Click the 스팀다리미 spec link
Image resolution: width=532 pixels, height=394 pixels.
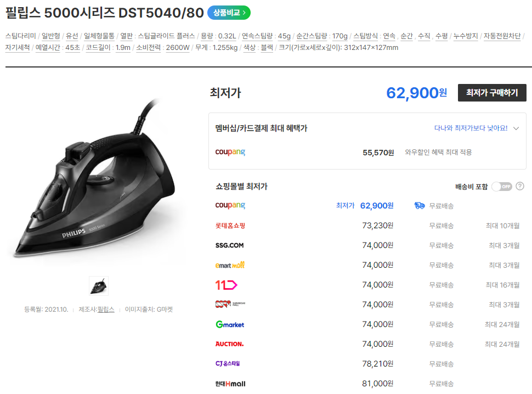(x=21, y=36)
